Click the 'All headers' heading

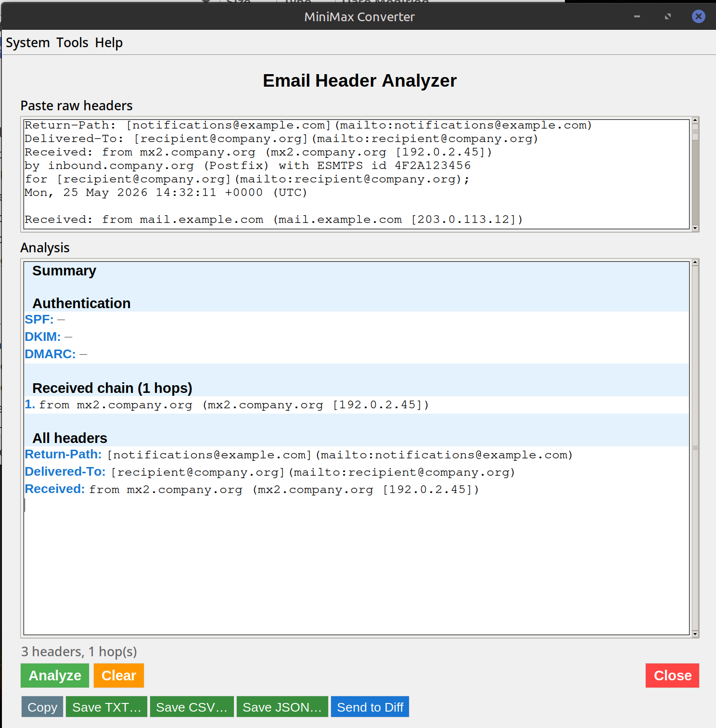tap(70, 438)
